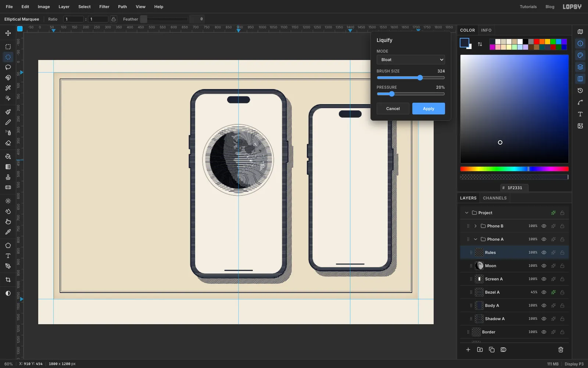Select the Polygon shape tool

click(8, 245)
